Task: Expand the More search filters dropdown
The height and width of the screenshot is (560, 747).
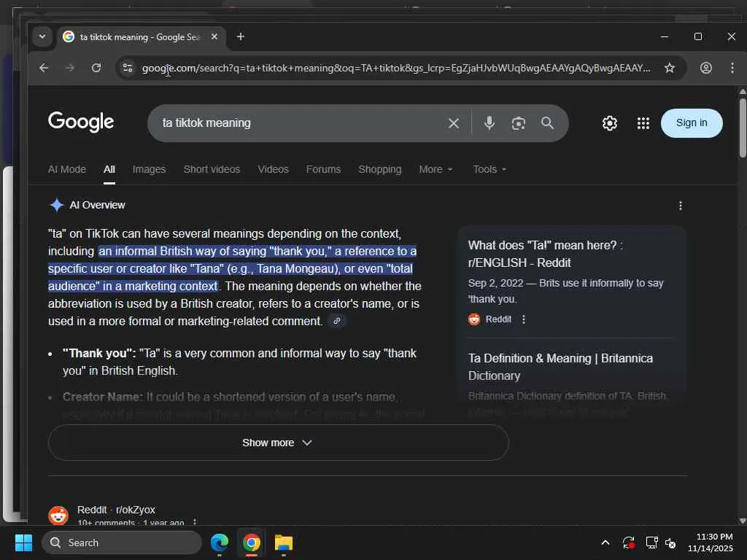Action: (x=436, y=169)
